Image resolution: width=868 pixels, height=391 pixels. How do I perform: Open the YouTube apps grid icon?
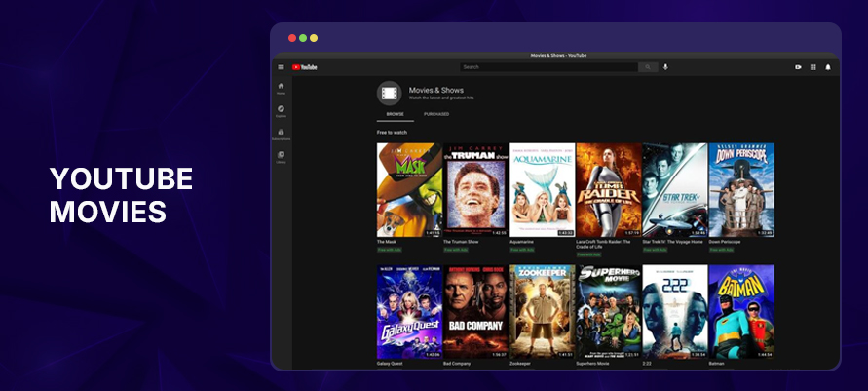click(x=813, y=67)
